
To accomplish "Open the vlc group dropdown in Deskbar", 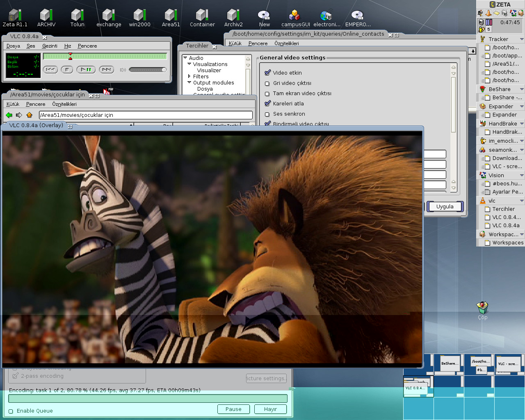I will click(522, 201).
